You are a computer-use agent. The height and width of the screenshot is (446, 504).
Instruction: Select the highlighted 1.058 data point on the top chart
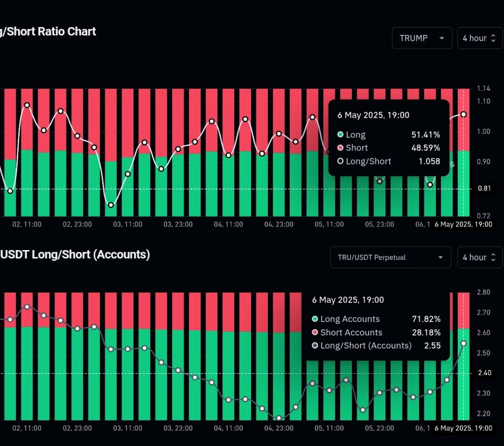coord(463,115)
